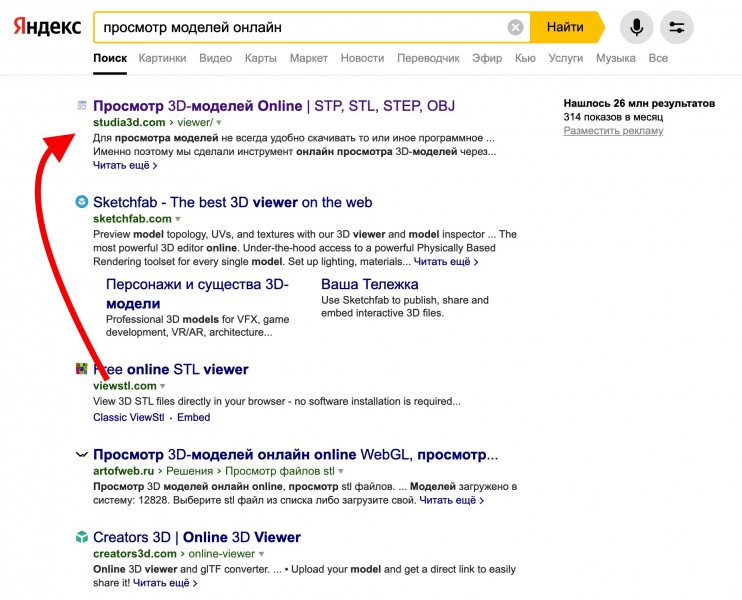Click Просмотр файлов stl breadcrumb
This screenshot has height=600, width=742.
[280, 471]
